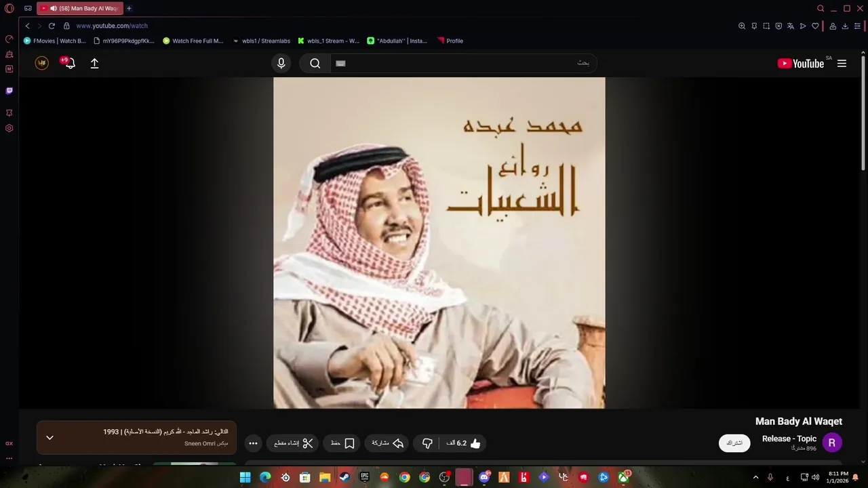The width and height of the screenshot is (868, 488).
Task: Click the send/flow arrow icon in address bar
Action: [803, 26]
